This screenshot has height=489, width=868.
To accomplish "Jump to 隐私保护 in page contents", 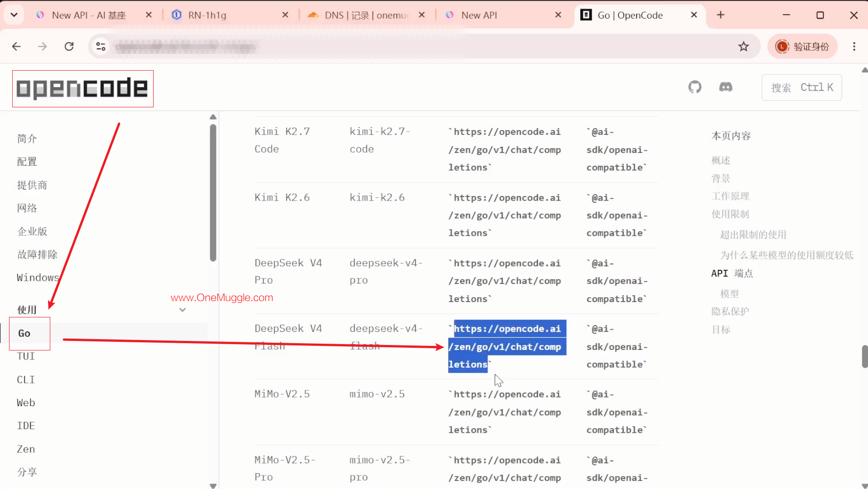I will point(730,312).
